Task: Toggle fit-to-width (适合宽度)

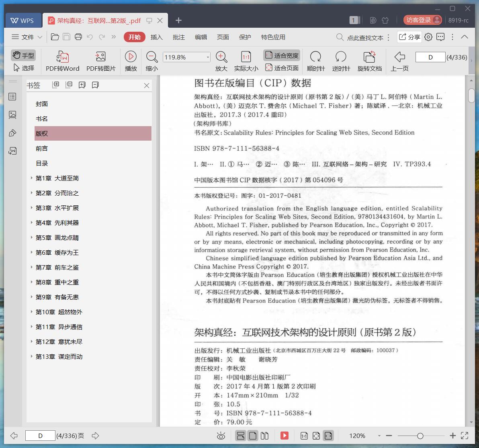Action: click(x=282, y=55)
